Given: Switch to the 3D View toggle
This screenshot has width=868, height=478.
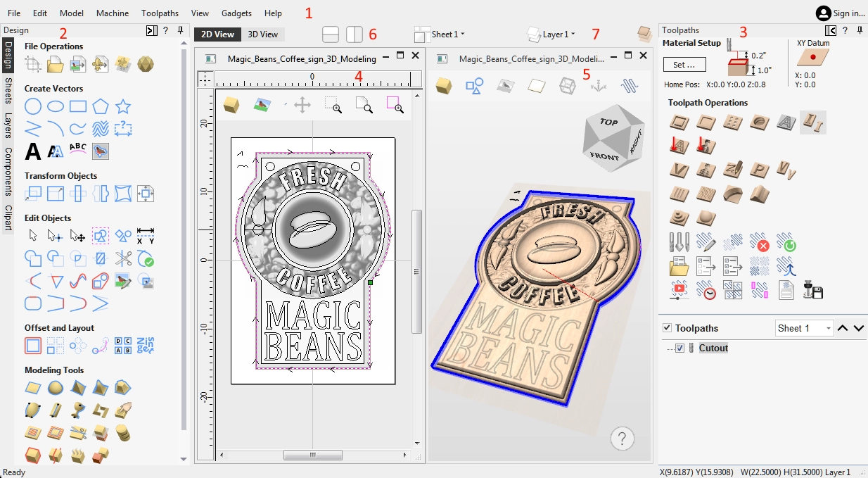Looking at the screenshot, I should pyautogui.click(x=262, y=34).
